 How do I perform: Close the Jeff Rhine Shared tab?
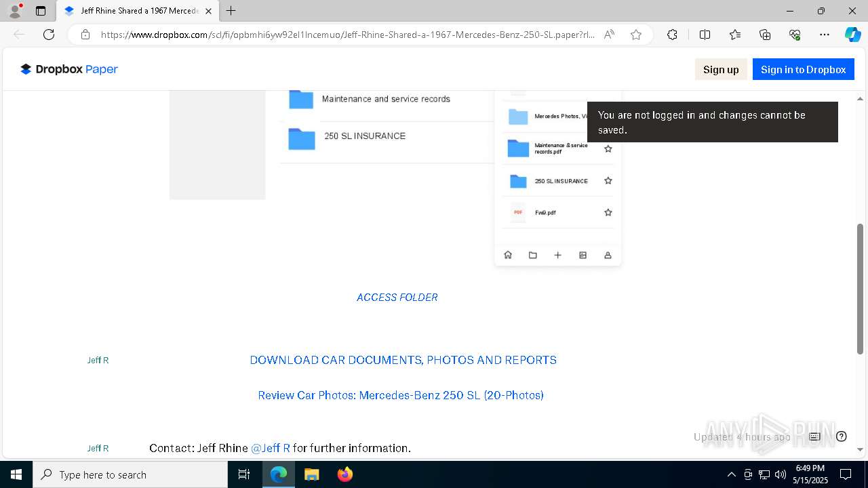pyautogui.click(x=208, y=11)
